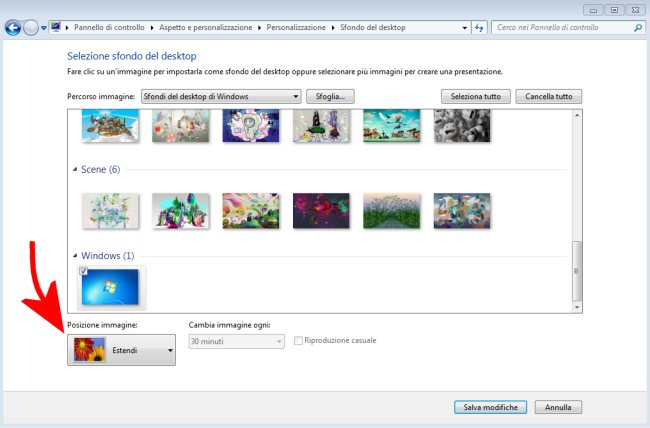Screen dimensions: 650x428
Task: Select the purple one-eyed creature wallpaper
Action: (251, 125)
